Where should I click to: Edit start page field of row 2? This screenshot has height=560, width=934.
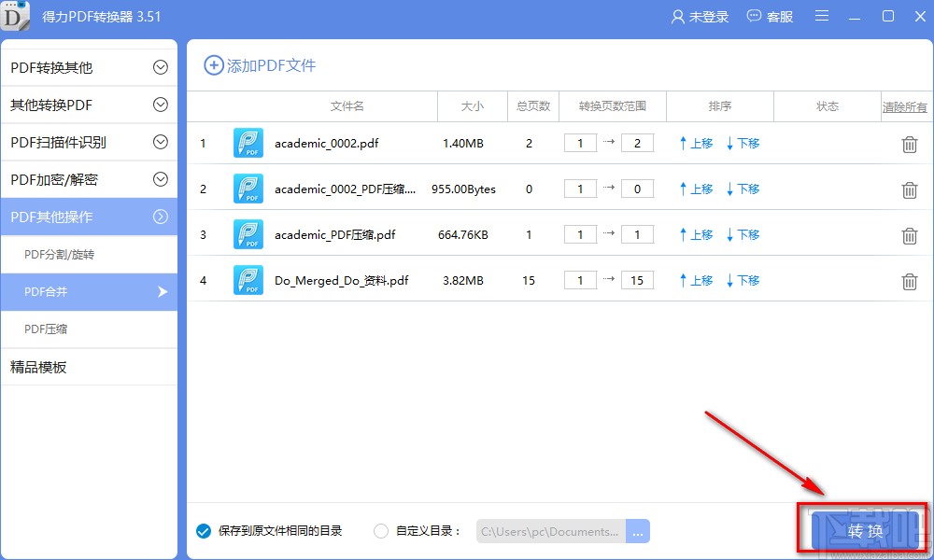tap(580, 189)
